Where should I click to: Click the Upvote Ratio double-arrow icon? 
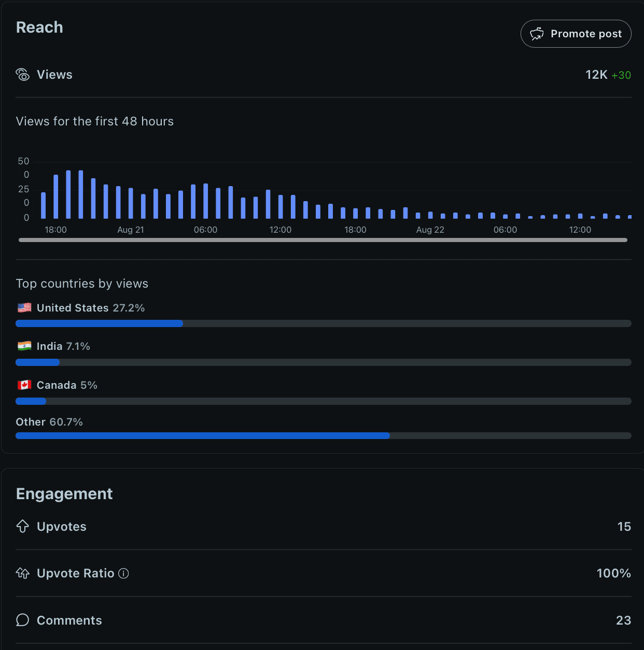point(23,573)
